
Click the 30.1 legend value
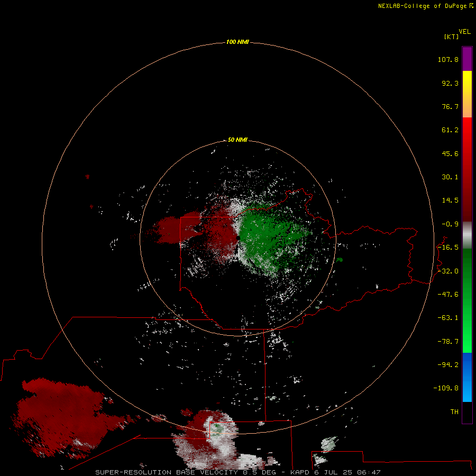pyautogui.click(x=450, y=177)
